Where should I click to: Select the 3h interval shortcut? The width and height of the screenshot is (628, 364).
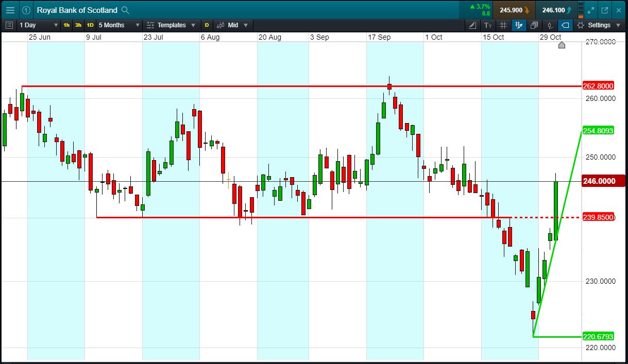pyautogui.click(x=78, y=25)
